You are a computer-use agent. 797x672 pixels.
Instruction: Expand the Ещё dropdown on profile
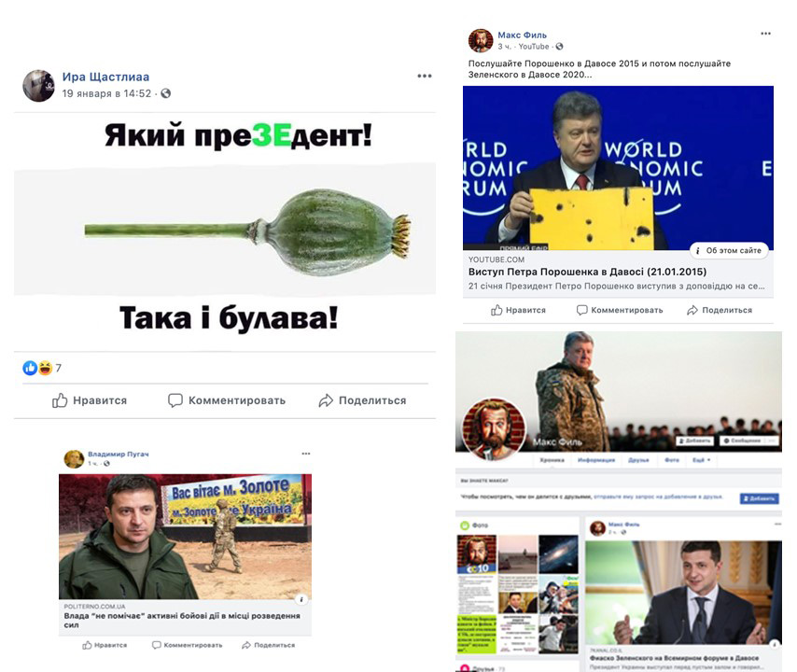(701, 459)
